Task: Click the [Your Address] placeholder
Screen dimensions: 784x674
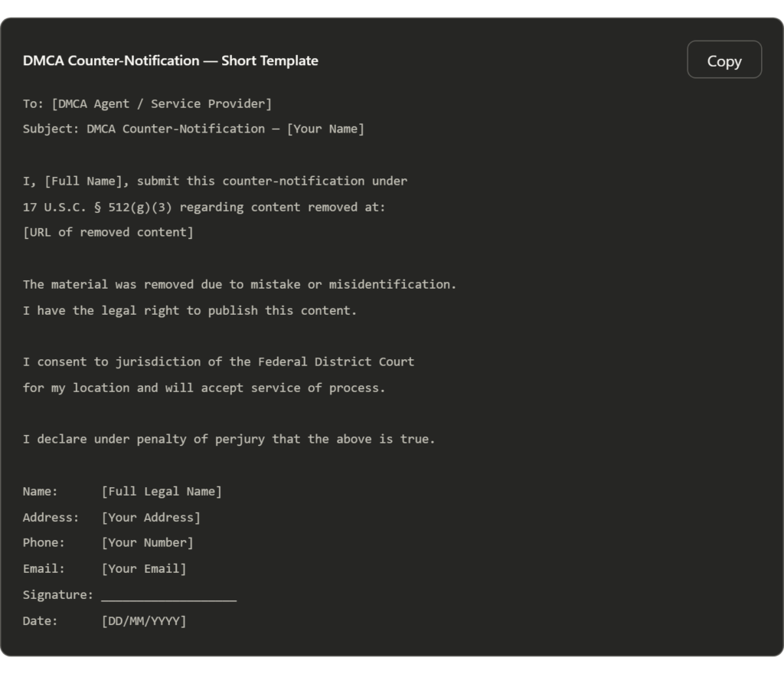Action: [x=151, y=517]
